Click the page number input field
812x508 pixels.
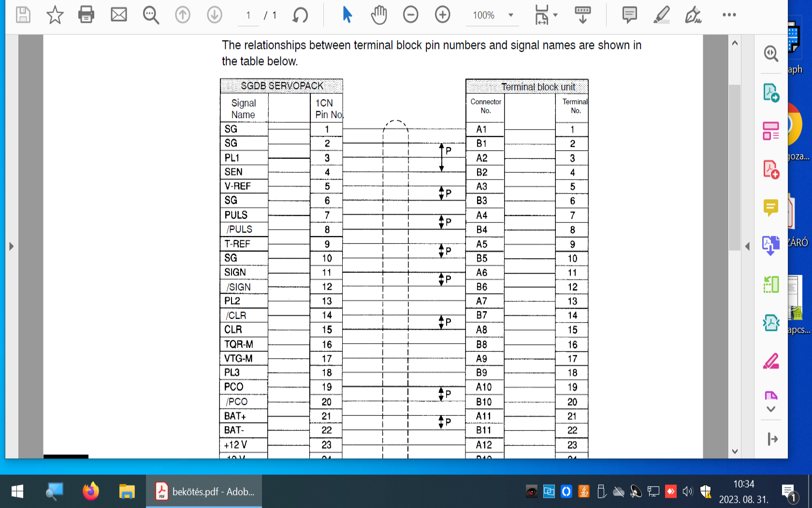(248, 15)
